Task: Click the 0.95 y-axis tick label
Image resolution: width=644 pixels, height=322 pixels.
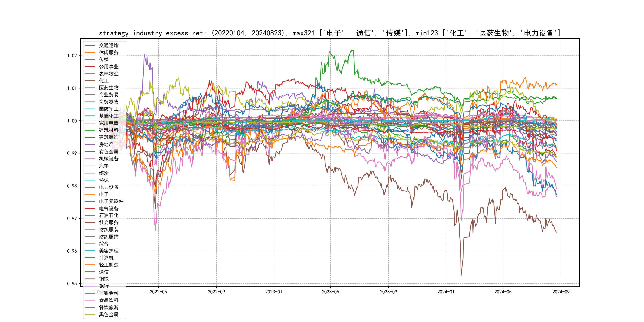Action: 72,283
